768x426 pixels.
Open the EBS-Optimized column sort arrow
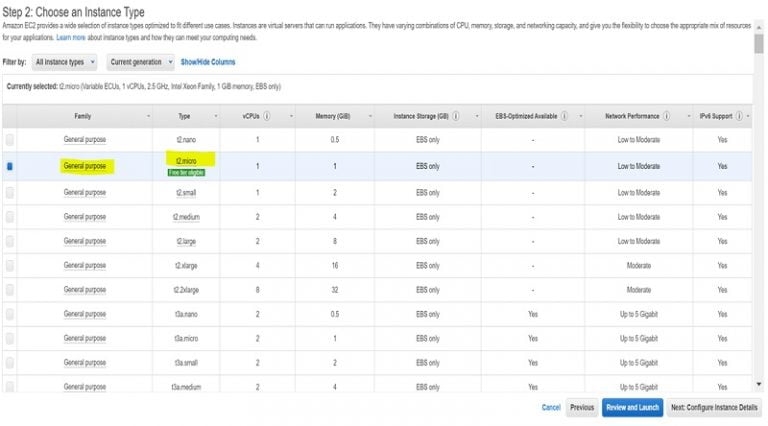click(x=581, y=117)
